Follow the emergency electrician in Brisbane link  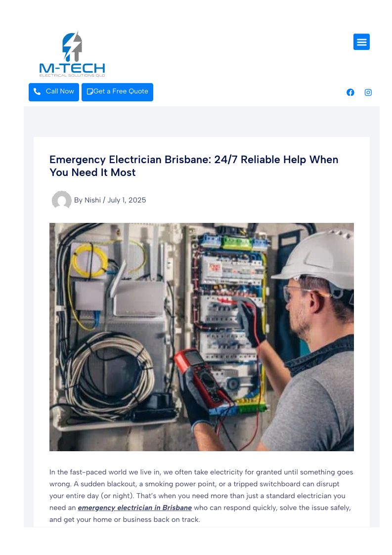tap(134, 508)
